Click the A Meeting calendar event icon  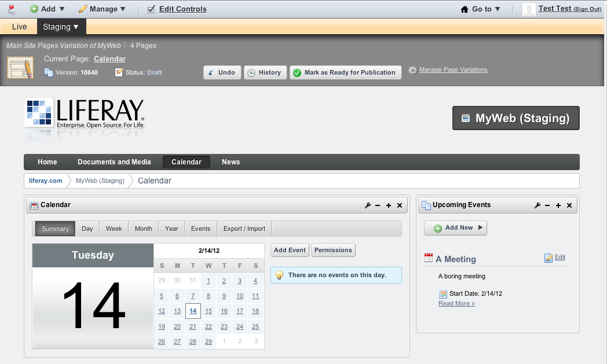point(429,258)
